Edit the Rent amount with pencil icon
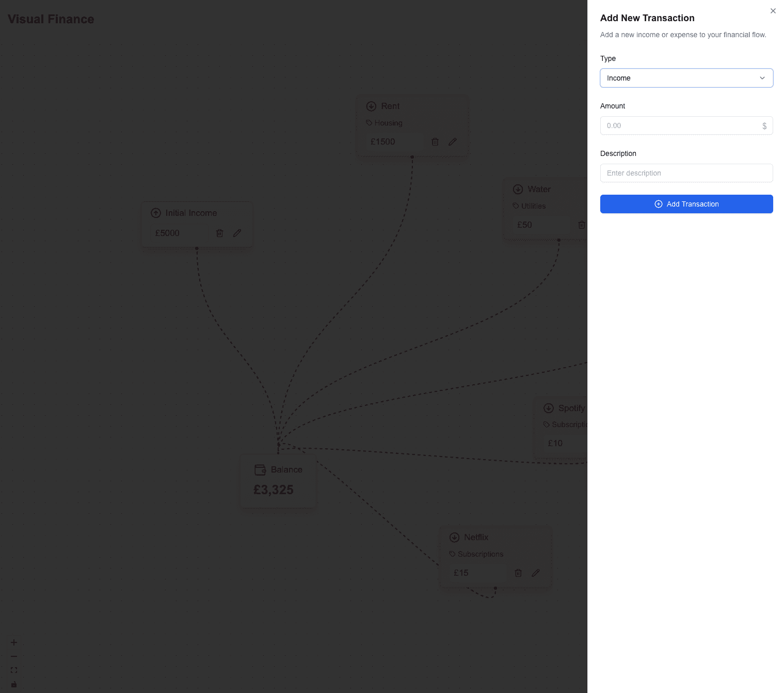 pos(453,141)
